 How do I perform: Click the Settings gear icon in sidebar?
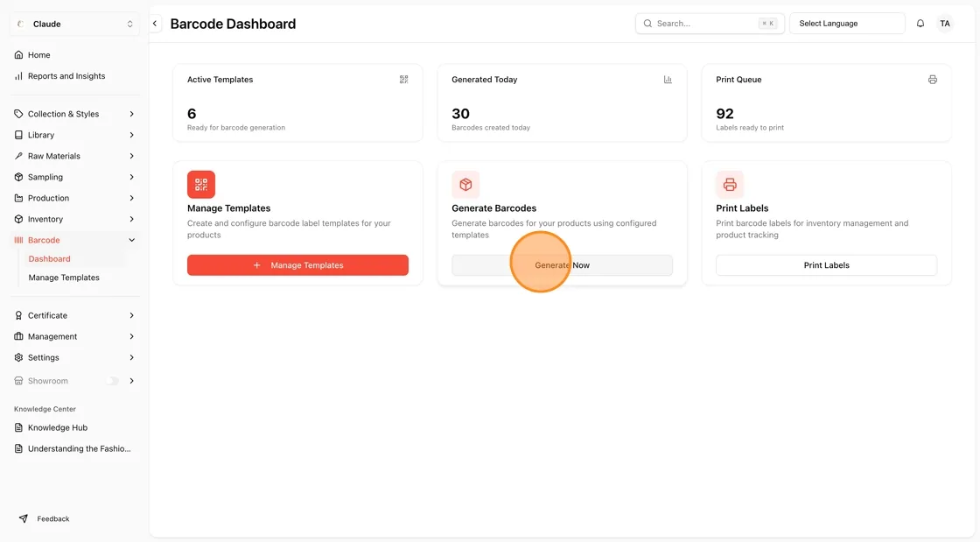tap(18, 357)
